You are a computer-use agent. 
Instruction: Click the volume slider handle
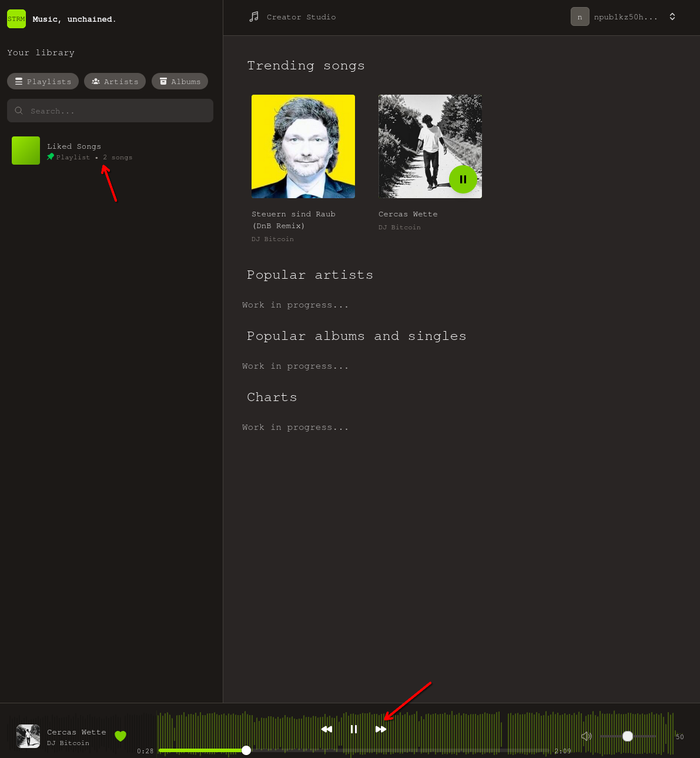click(x=628, y=736)
